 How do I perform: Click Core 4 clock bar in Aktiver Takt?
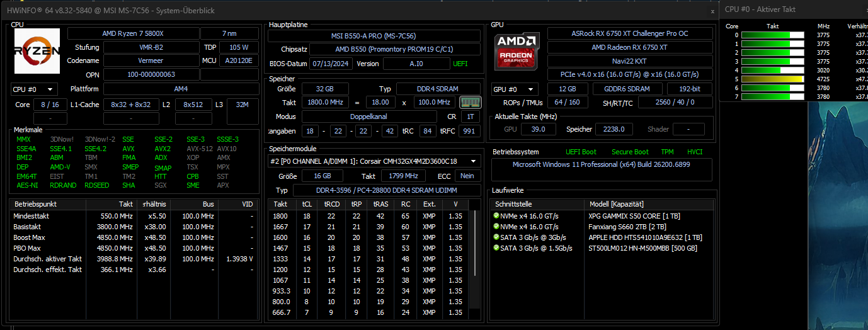point(773,71)
